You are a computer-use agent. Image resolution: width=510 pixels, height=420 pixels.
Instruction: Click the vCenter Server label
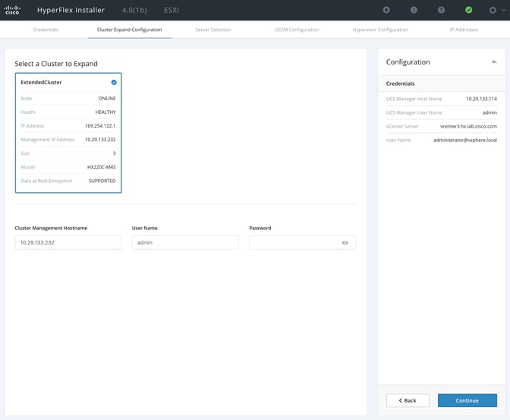coord(402,126)
